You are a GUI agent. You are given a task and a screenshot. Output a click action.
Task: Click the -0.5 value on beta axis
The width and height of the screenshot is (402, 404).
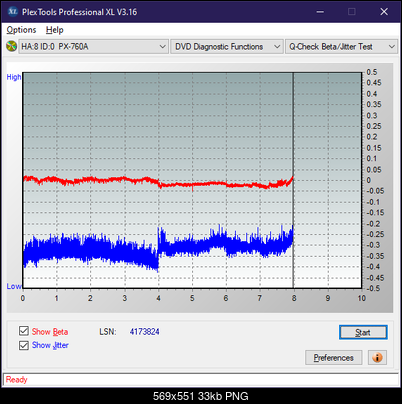tap(373, 288)
